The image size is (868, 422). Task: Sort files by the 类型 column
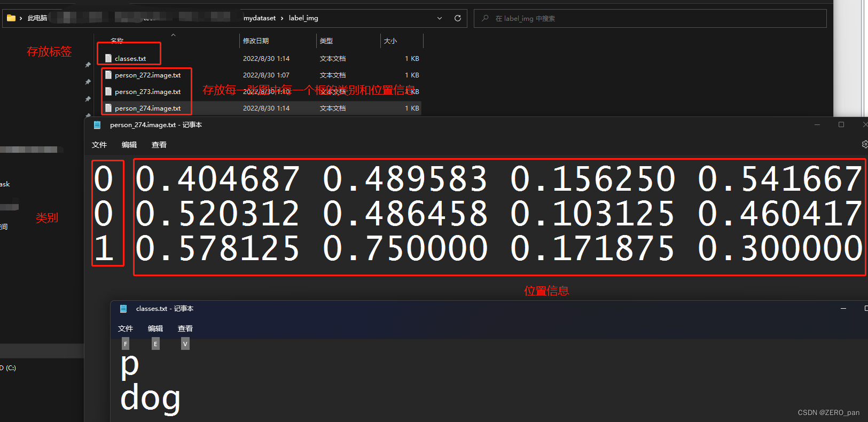[x=326, y=41]
